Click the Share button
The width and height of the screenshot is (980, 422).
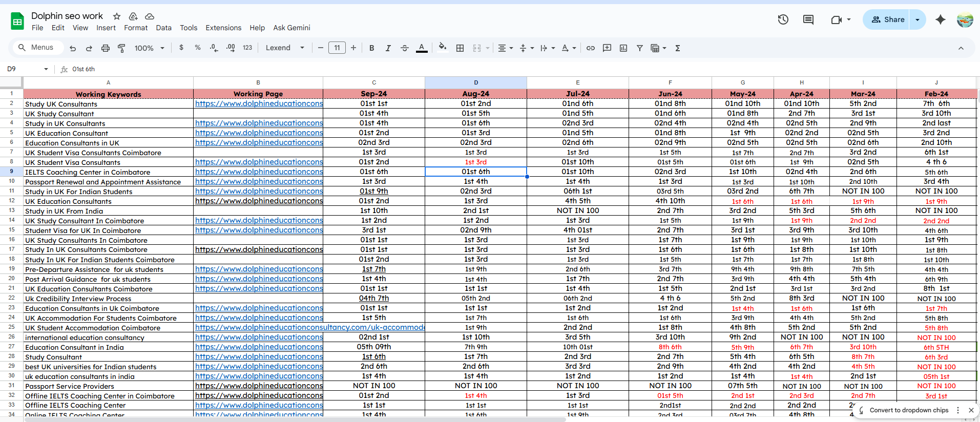[x=888, y=20]
